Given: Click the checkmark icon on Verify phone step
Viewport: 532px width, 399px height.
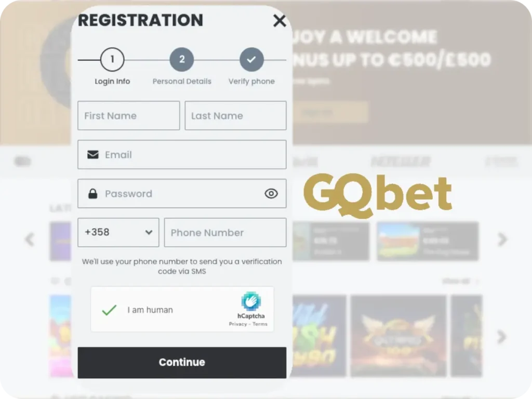Looking at the screenshot, I should [x=251, y=59].
